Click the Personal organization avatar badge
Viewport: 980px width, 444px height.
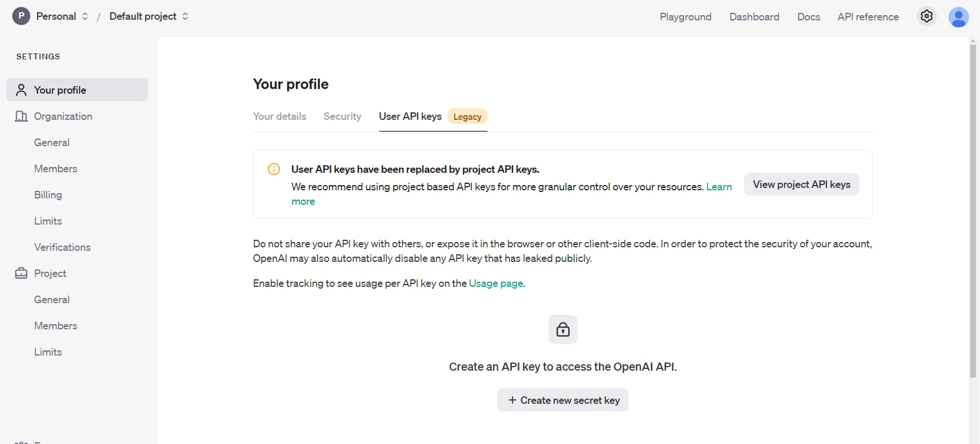pyautogui.click(x=21, y=16)
